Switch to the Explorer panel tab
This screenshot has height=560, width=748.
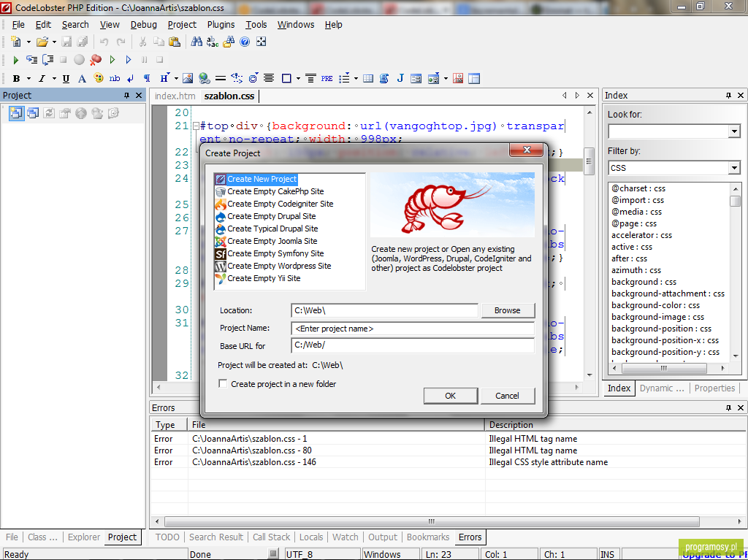84,537
